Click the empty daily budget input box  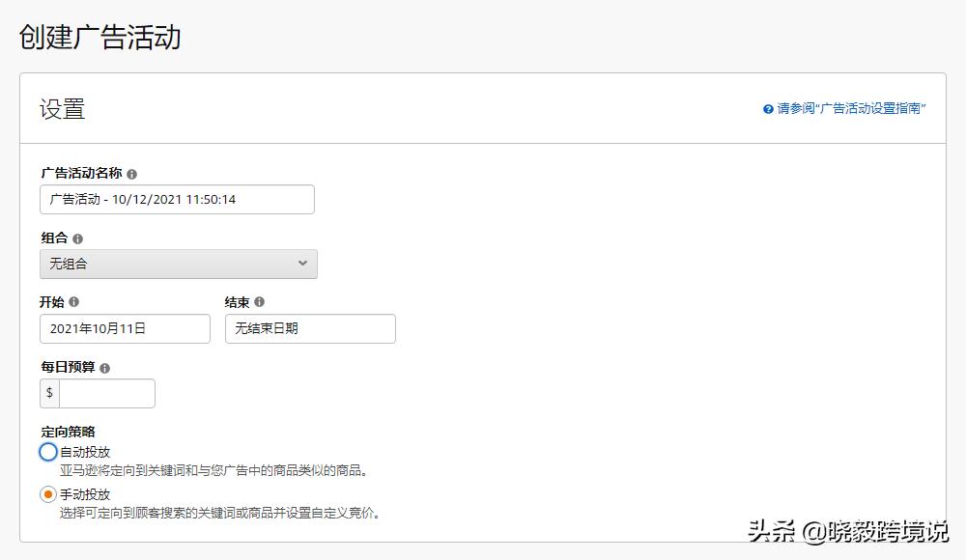pos(106,393)
